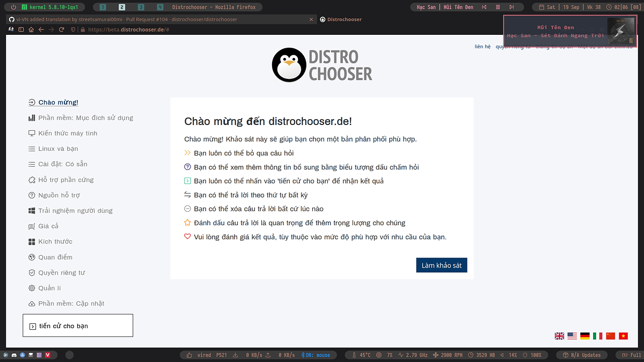
Task: Switch to workspace 2
Action: click(122, 8)
